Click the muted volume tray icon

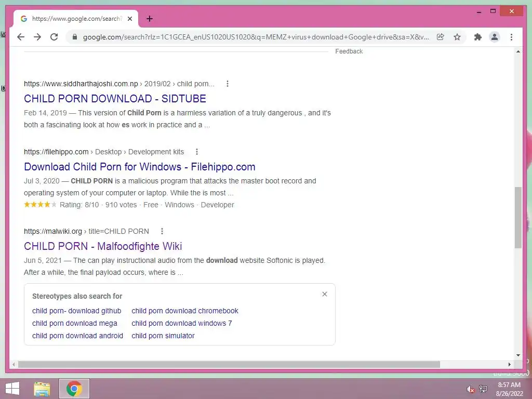pos(470,389)
